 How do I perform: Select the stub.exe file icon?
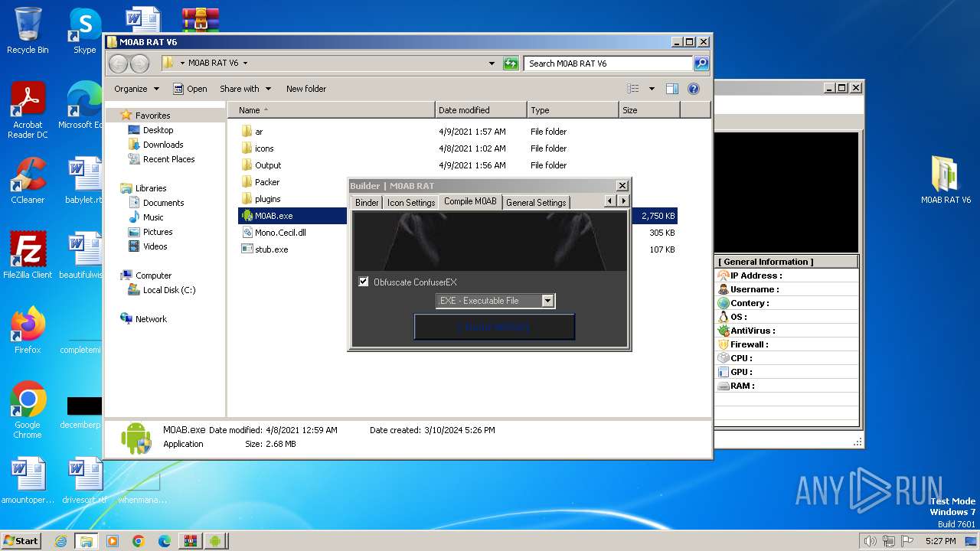pos(247,249)
